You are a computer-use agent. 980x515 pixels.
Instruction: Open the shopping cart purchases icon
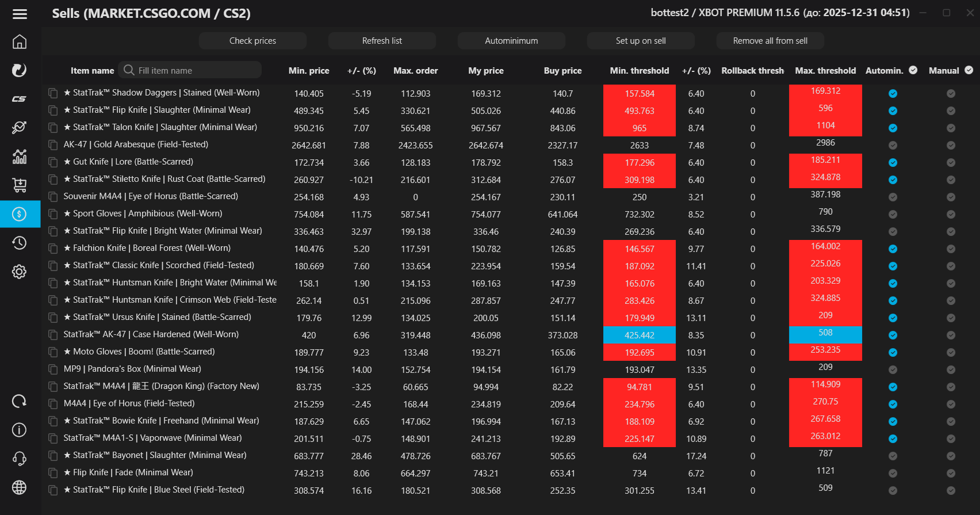(x=20, y=185)
